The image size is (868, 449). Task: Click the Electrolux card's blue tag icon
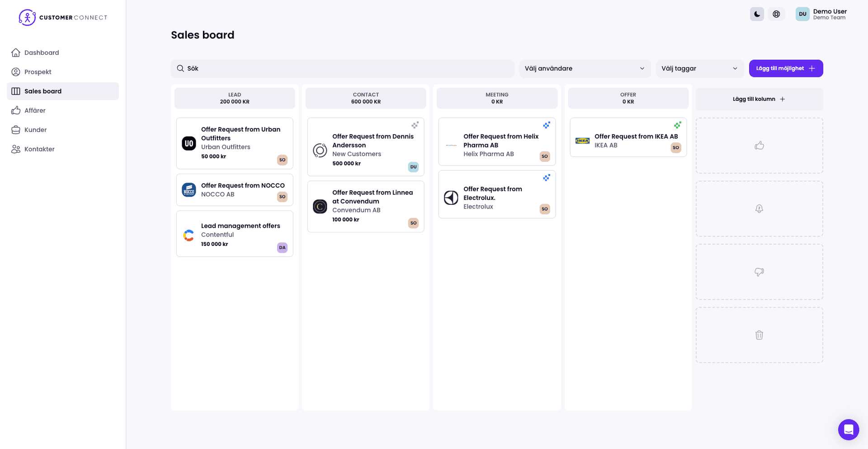(546, 178)
